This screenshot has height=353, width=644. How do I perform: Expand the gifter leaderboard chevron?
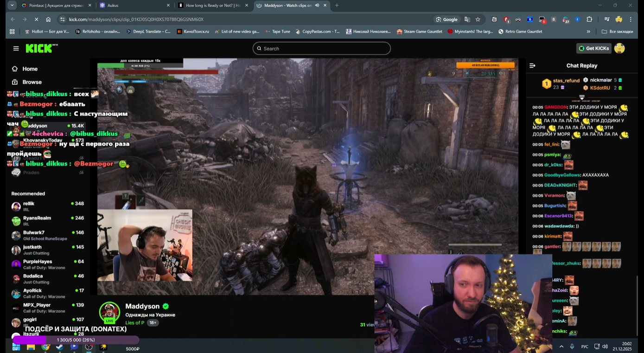click(582, 97)
